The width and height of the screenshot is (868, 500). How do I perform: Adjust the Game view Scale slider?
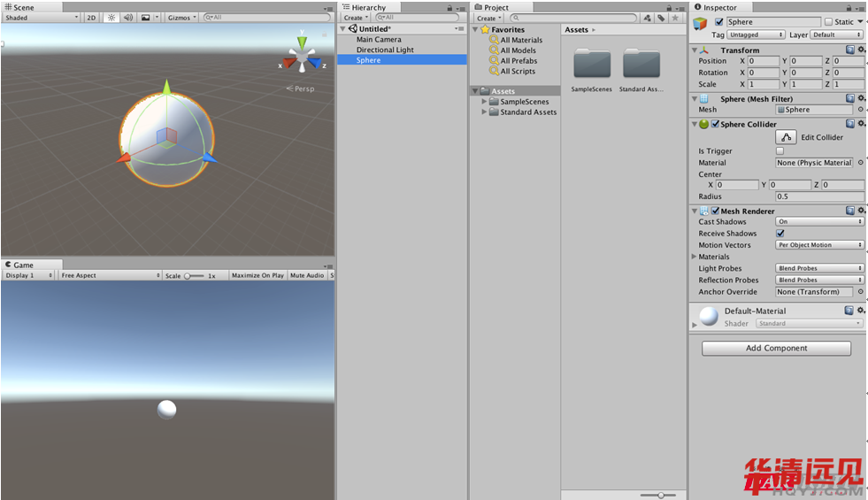[188, 276]
